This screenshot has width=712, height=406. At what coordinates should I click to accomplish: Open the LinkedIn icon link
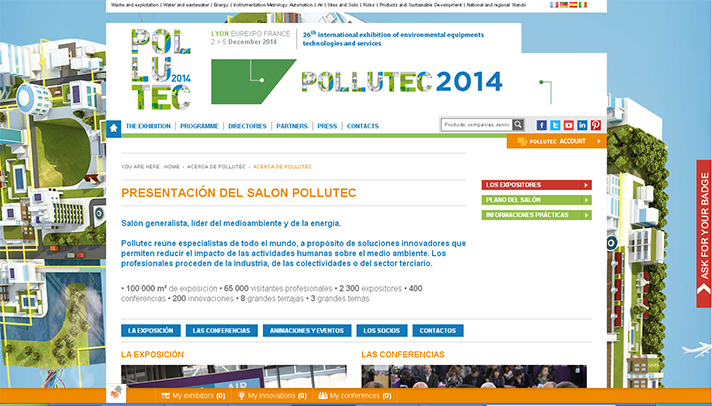click(x=582, y=125)
